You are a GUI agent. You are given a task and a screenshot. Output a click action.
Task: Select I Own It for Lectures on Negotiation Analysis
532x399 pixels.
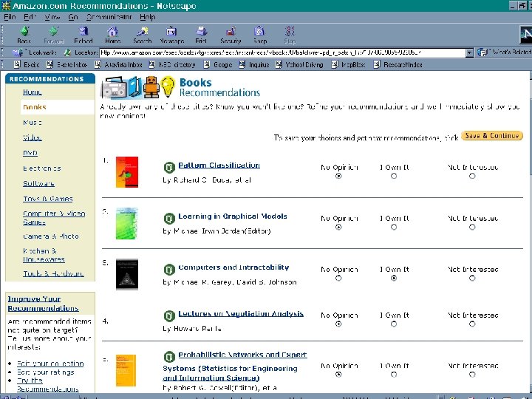coord(394,324)
